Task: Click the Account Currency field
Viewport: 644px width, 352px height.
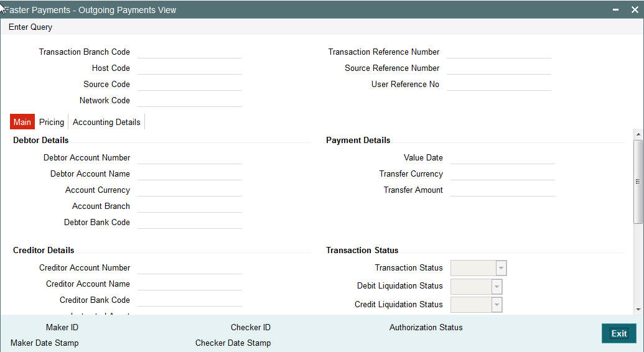Action: 190,190
